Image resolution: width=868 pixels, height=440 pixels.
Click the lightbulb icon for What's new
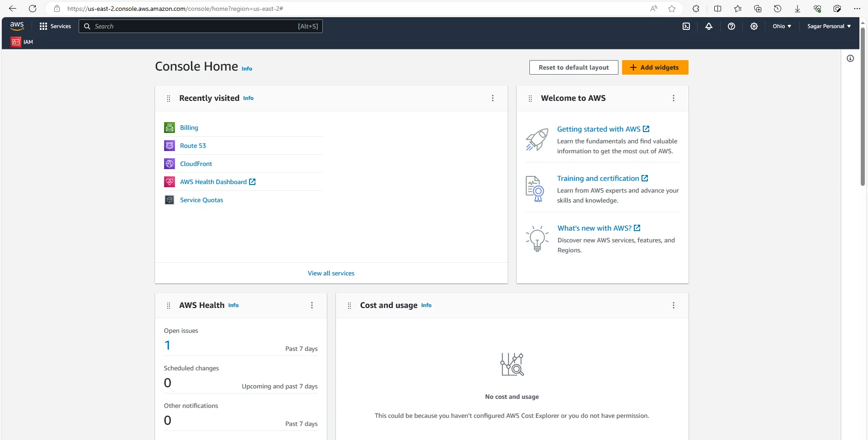[x=537, y=239]
